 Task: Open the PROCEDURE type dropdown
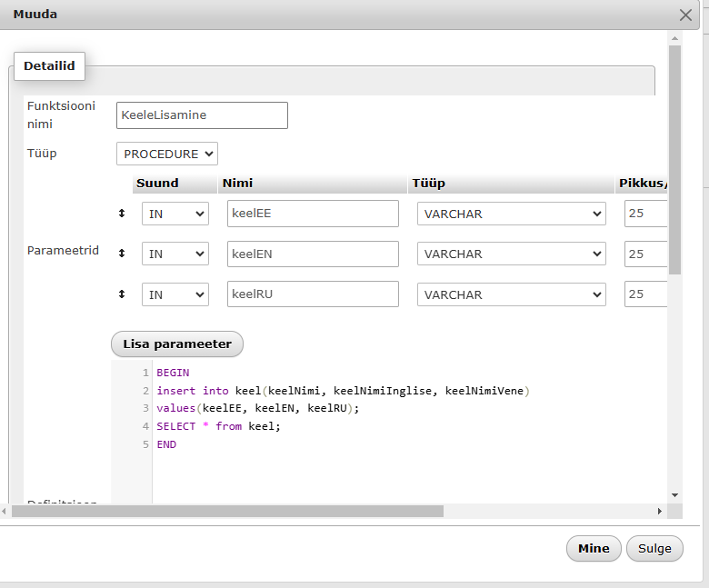167,154
